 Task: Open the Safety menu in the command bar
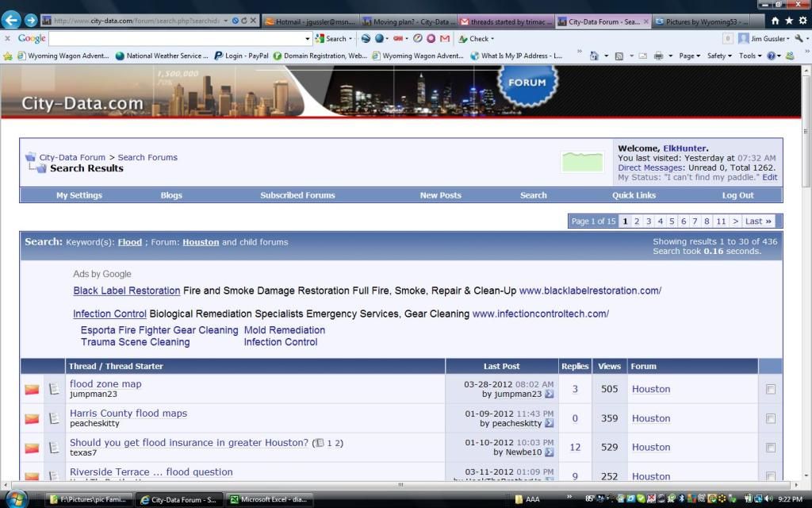pos(719,56)
